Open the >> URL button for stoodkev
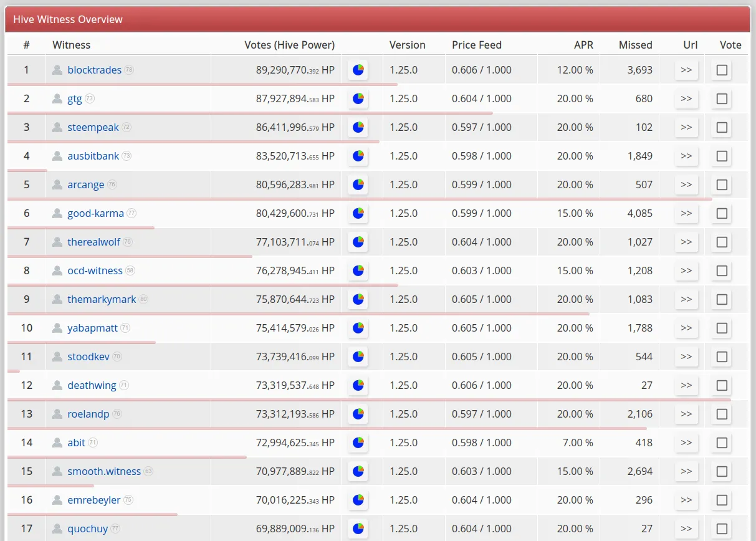The width and height of the screenshot is (756, 541). click(x=686, y=357)
